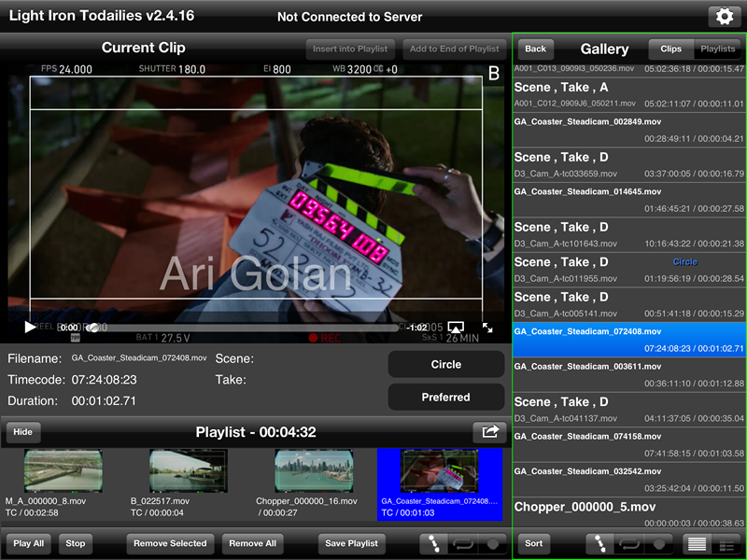Click Play All

pyautogui.click(x=29, y=543)
